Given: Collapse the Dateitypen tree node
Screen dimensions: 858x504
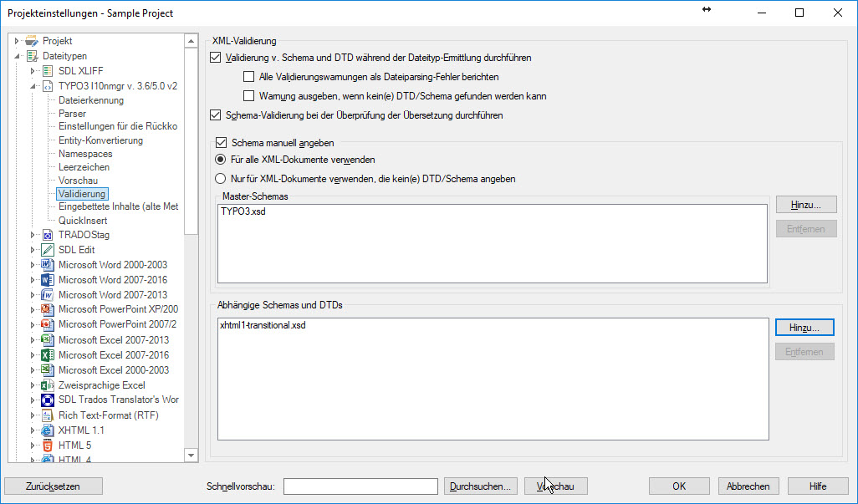Looking at the screenshot, I should (x=17, y=56).
